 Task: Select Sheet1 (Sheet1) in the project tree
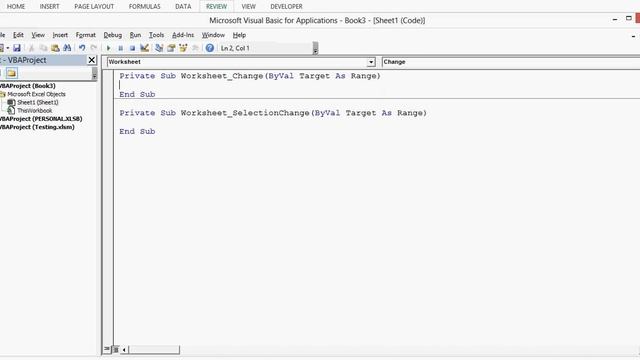(x=38, y=102)
